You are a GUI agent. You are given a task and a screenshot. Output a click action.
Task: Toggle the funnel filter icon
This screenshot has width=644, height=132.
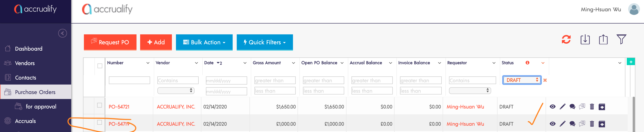(621, 39)
